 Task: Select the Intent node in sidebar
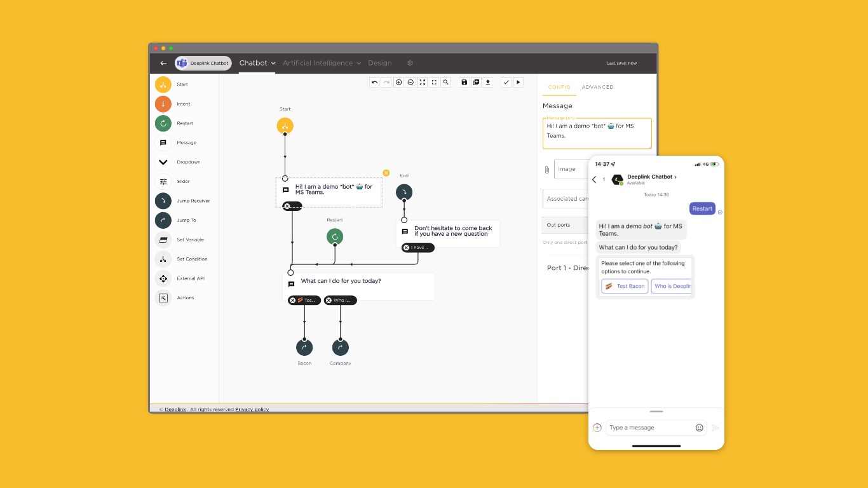pyautogui.click(x=163, y=104)
